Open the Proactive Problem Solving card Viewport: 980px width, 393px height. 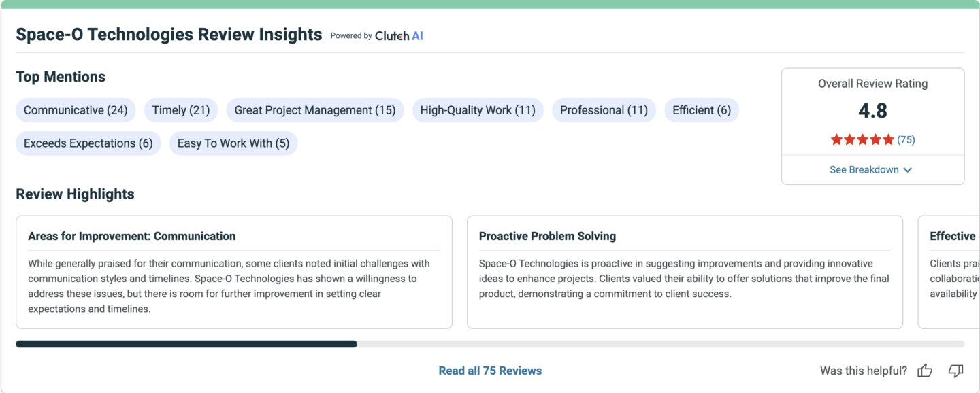tap(685, 272)
